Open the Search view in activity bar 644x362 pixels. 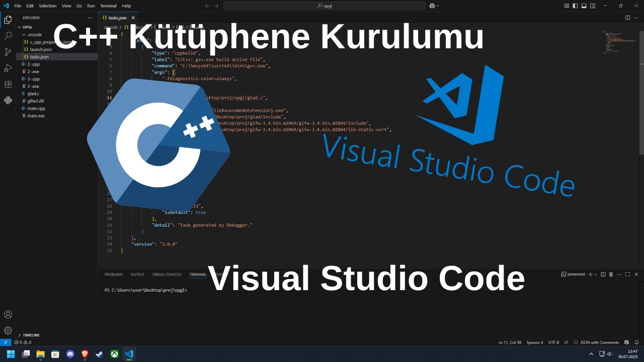8,36
